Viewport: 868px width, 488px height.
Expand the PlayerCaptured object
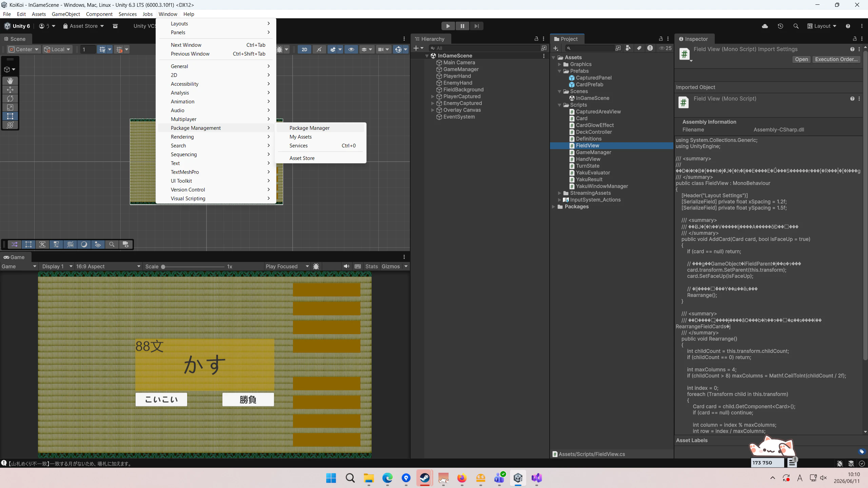pyautogui.click(x=433, y=97)
